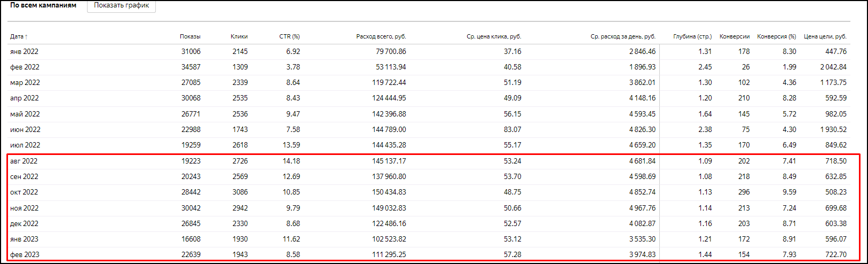Select the авг 2022 row date
Image resolution: width=868 pixels, height=264 pixels.
click(23, 161)
